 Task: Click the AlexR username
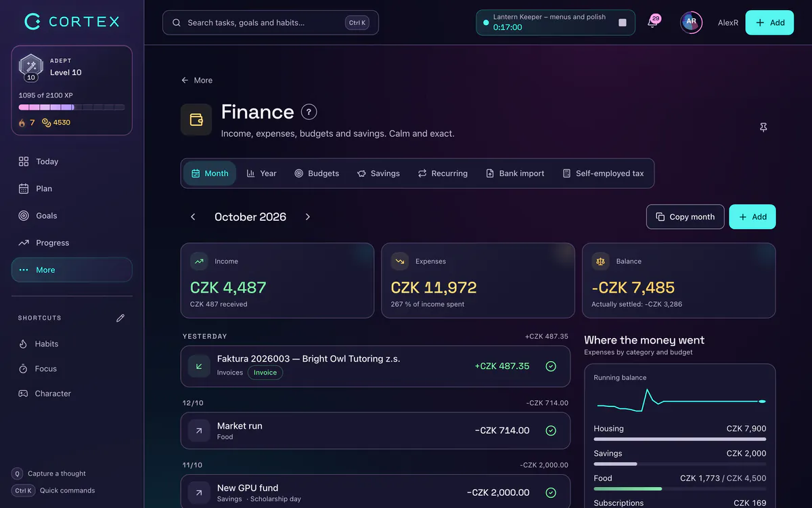point(728,22)
